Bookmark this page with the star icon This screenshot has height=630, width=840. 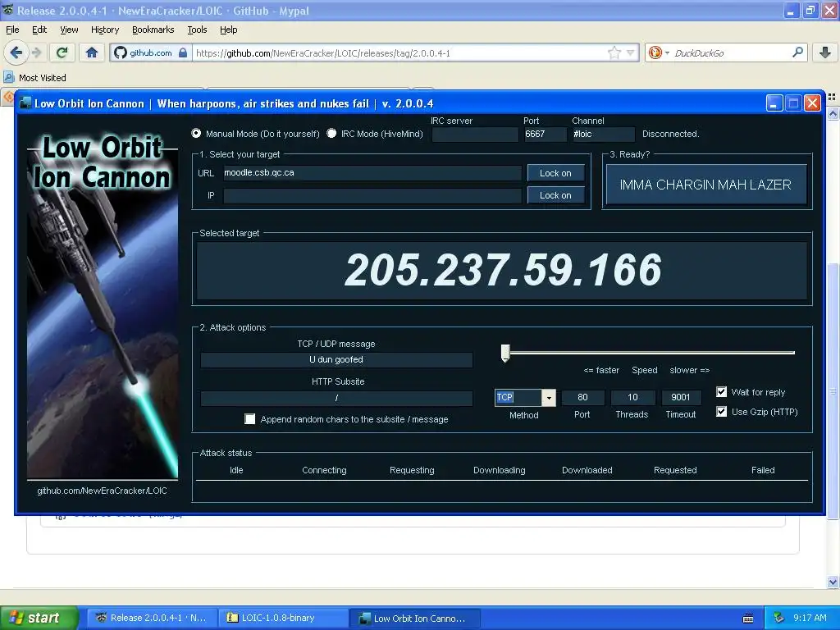(614, 52)
